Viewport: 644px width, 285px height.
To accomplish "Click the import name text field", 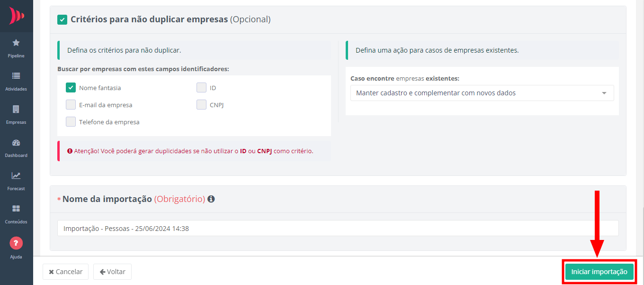I will [x=338, y=228].
